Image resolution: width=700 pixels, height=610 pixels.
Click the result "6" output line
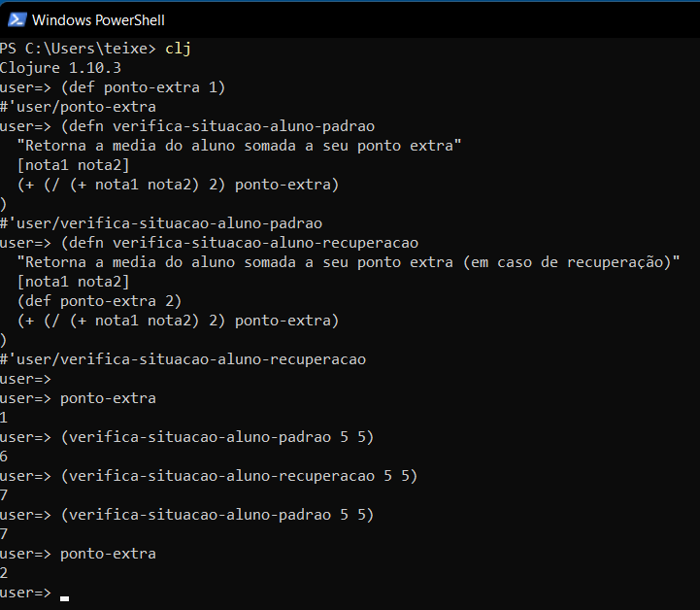click(4, 457)
